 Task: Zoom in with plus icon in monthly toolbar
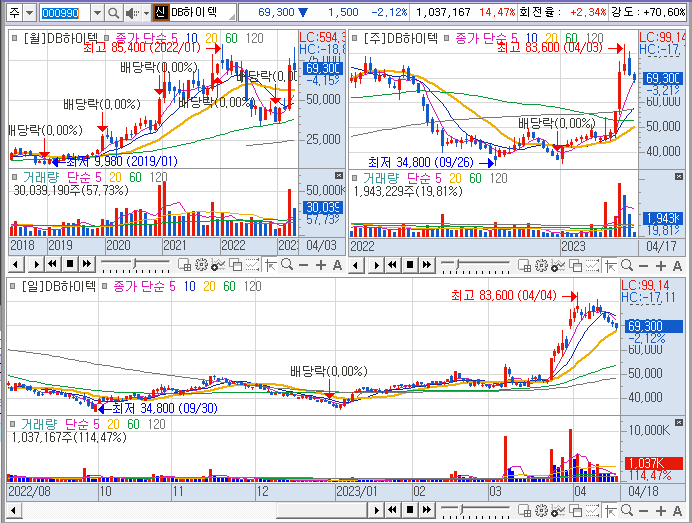click(321, 265)
